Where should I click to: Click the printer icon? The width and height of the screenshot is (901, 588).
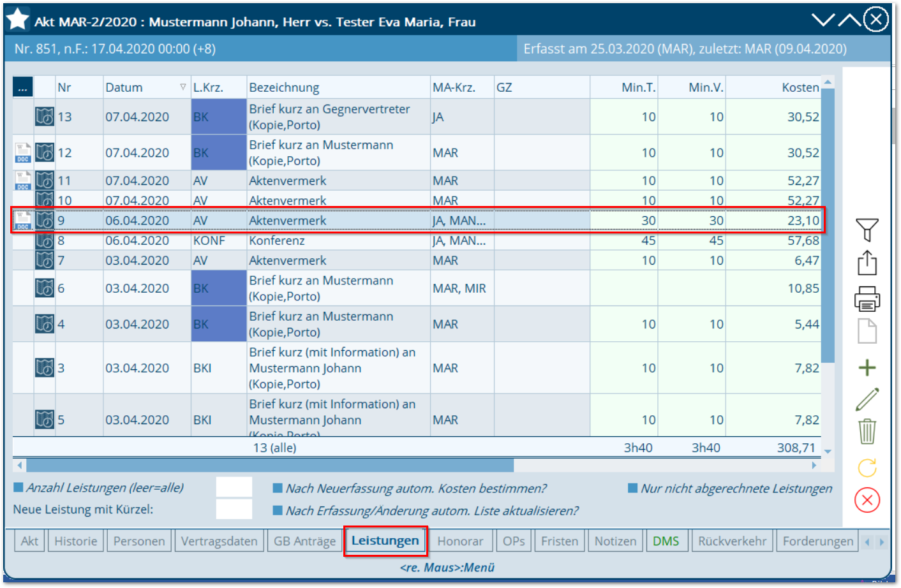(x=867, y=298)
